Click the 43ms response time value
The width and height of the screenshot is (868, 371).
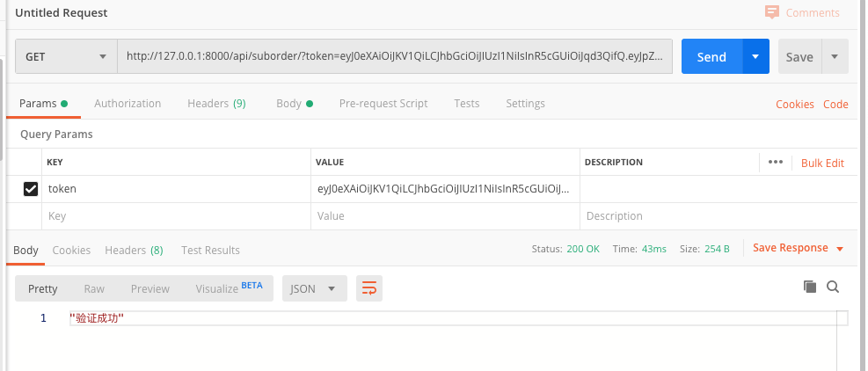click(653, 249)
